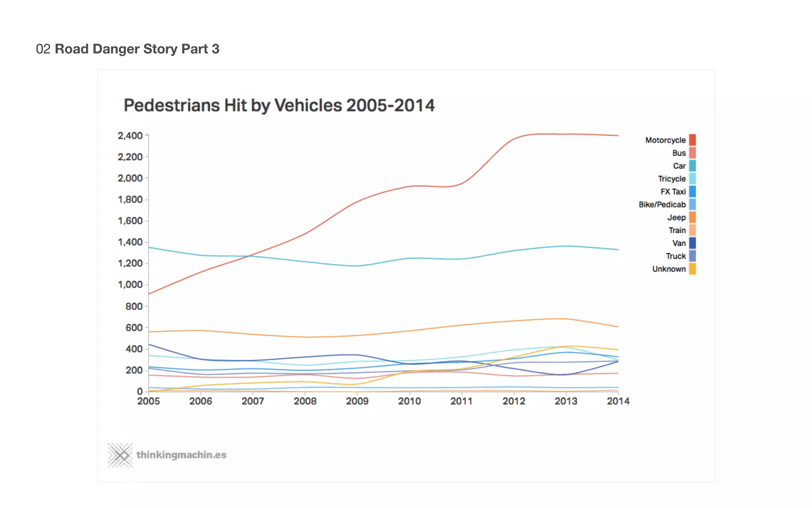
Task: Click the 2005 x-axis year label
Action: [148, 401]
